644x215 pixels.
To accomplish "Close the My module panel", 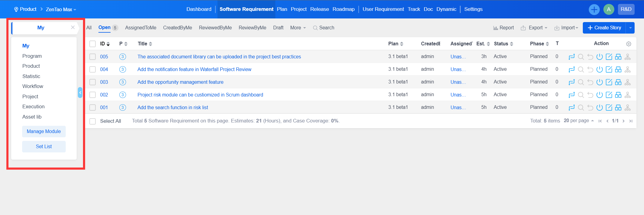I will 73,28.
